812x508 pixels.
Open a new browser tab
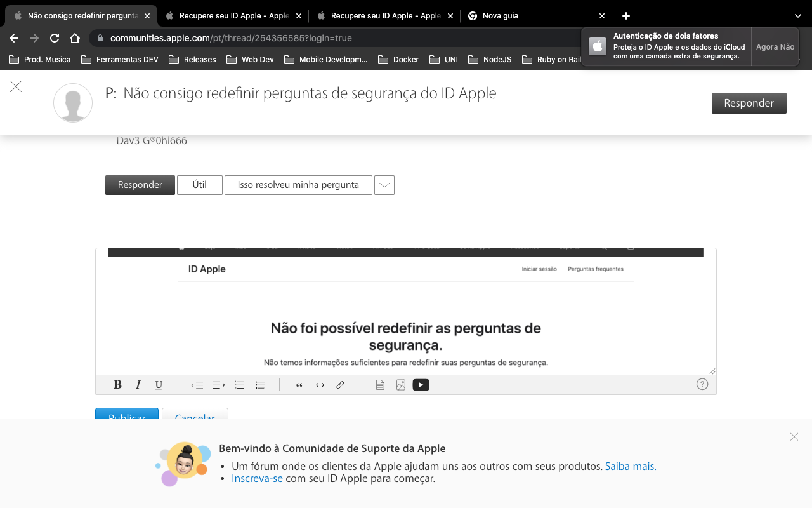626,16
